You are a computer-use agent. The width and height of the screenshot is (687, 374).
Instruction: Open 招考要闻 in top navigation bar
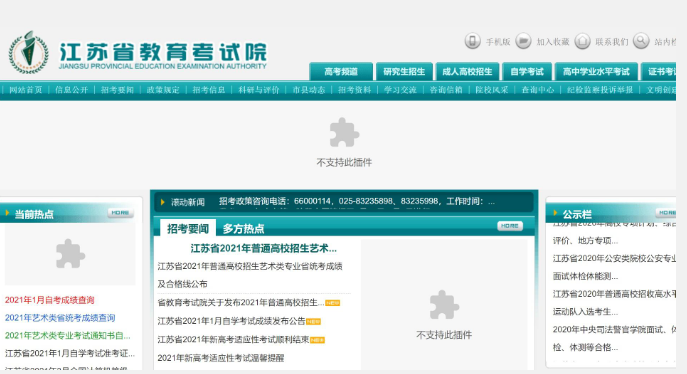[117, 90]
